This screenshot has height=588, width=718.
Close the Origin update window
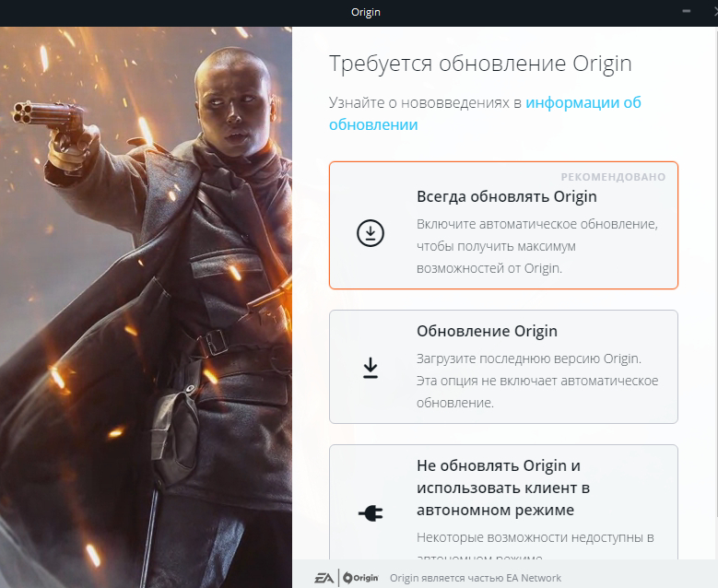coord(716,11)
